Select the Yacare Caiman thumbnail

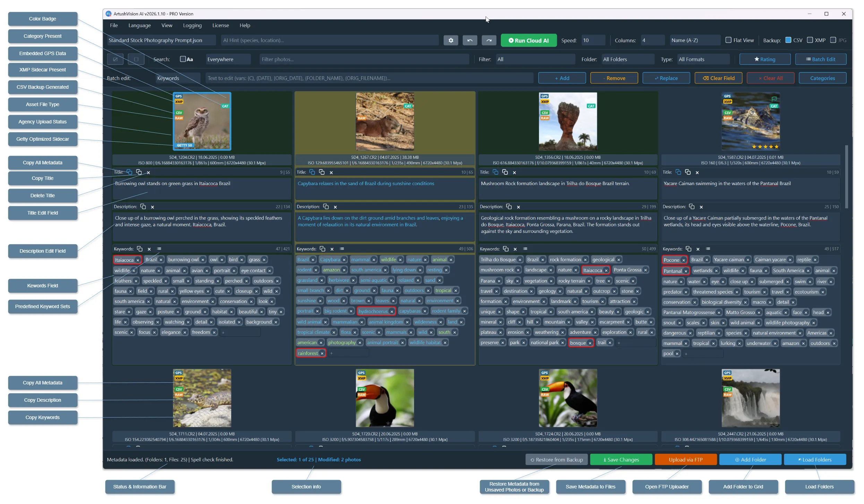pos(751,121)
